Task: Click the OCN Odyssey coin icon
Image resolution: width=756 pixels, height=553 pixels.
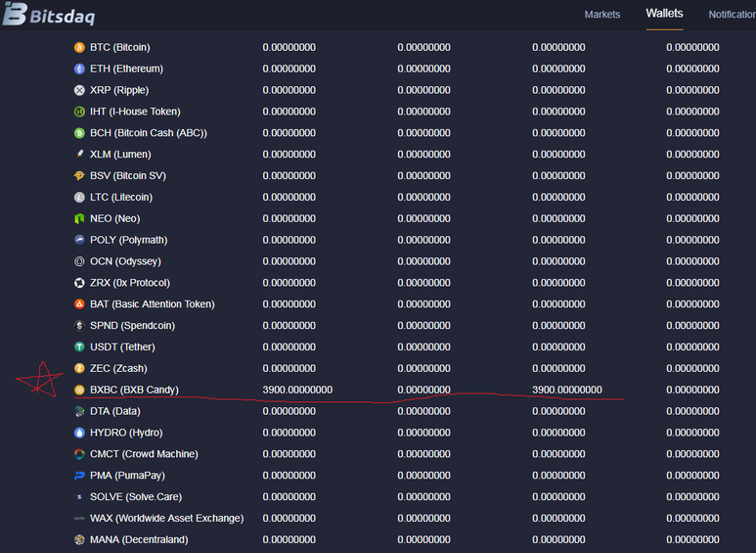Action: (79, 261)
